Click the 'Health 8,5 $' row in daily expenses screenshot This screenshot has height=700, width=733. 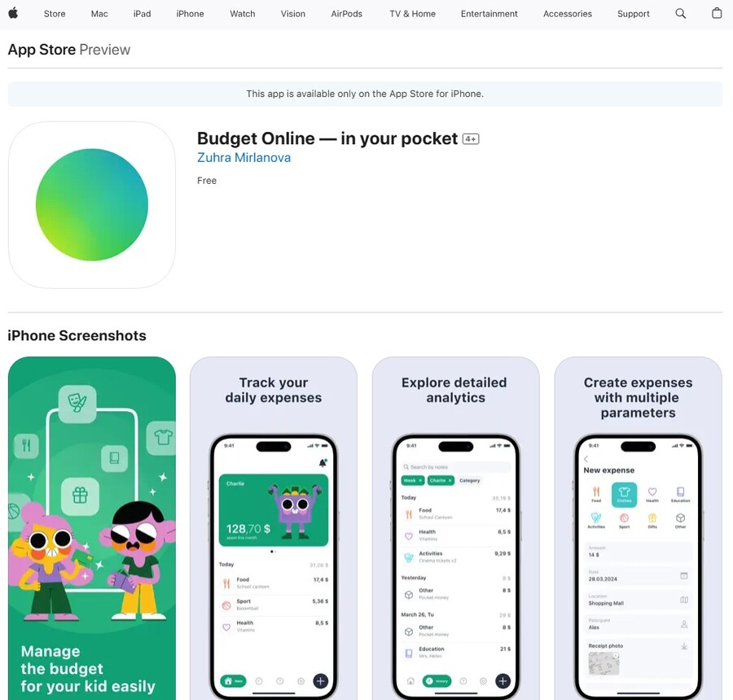click(x=274, y=626)
